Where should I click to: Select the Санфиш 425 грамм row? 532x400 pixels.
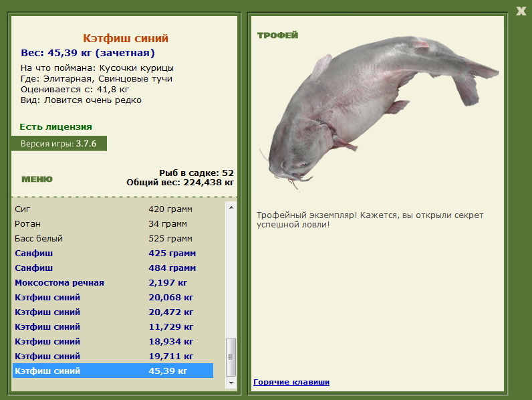(113, 254)
